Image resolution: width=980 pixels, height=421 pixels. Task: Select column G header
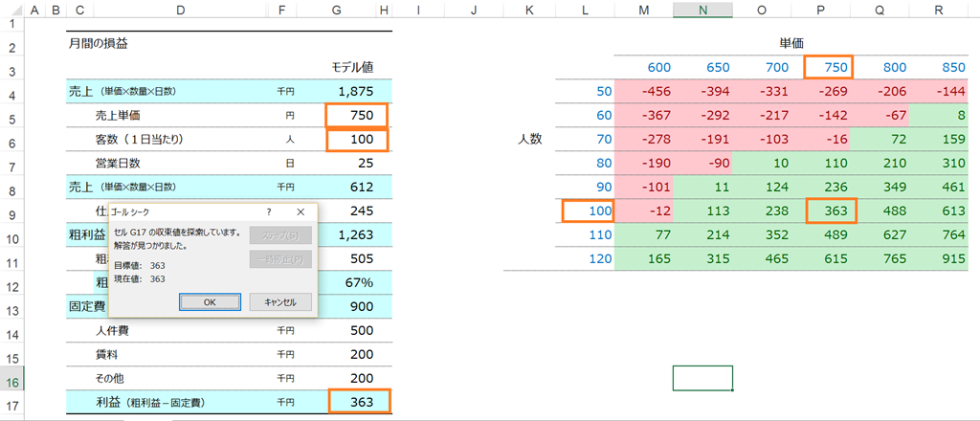[337, 9]
